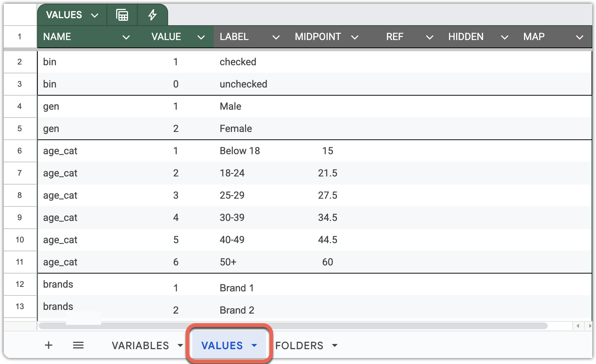Image resolution: width=596 pixels, height=364 pixels.
Task: Select the midpoint cell showing 21.5
Action: pos(327,173)
